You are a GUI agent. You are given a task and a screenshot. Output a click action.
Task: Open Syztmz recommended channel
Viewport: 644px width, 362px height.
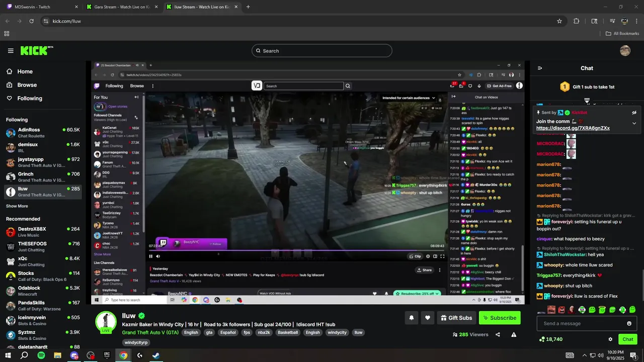tap(43, 335)
